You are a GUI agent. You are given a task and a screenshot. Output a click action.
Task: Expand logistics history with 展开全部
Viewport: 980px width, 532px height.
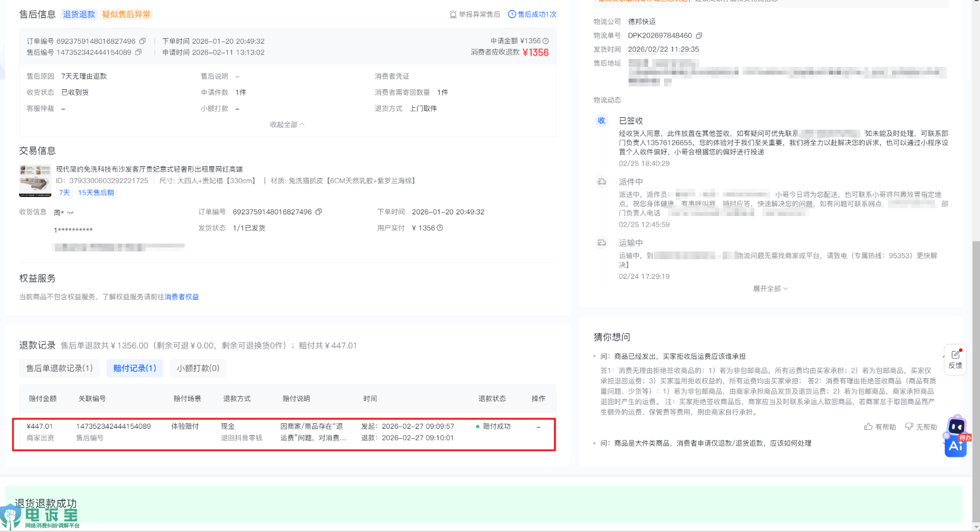[x=770, y=288]
